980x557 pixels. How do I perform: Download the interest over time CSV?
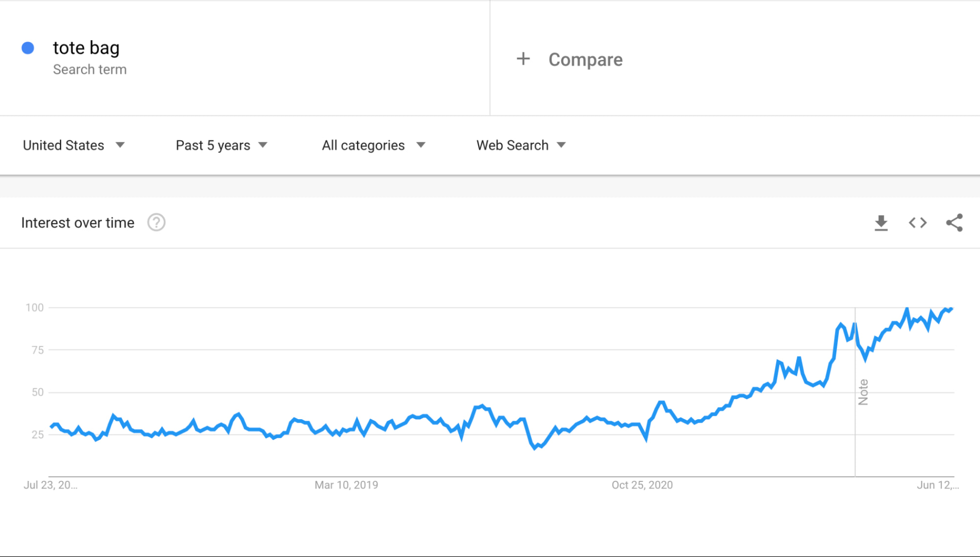click(881, 223)
